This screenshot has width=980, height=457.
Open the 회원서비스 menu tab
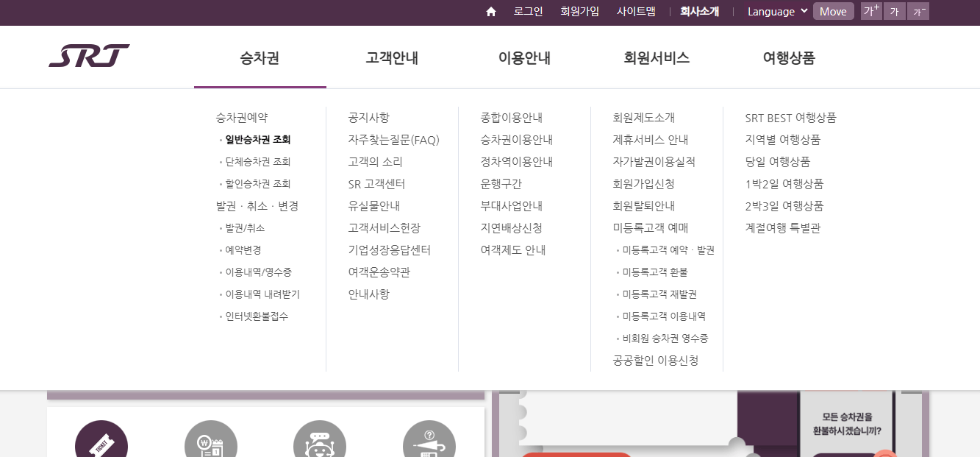pos(656,57)
